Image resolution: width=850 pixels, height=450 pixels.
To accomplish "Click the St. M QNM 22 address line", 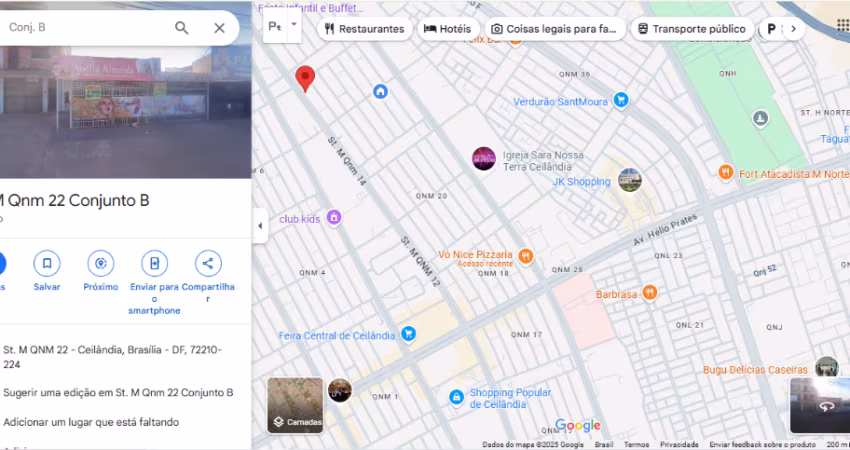I will click(113, 357).
